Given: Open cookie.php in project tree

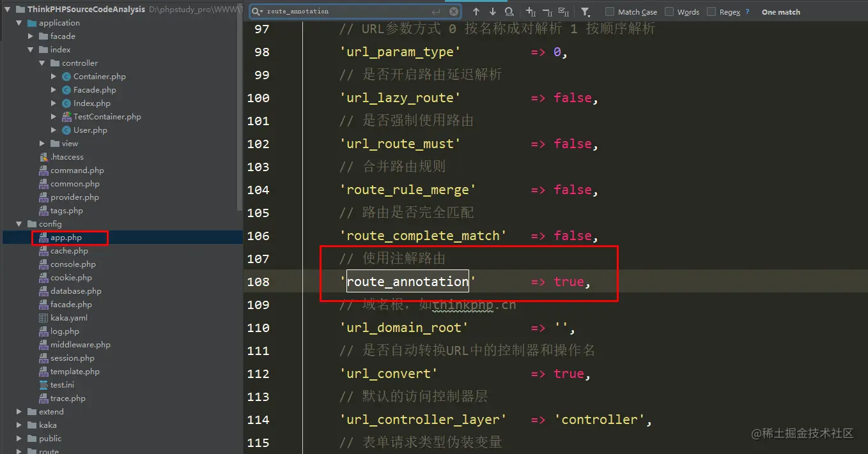Looking at the screenshot, I should pyautogui.click(x=71, y=278).
